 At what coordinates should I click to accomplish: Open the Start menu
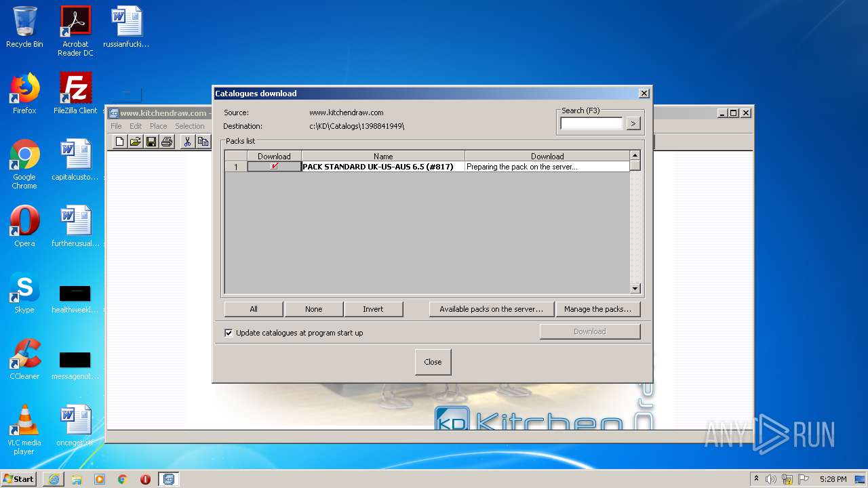pos(18,479)
